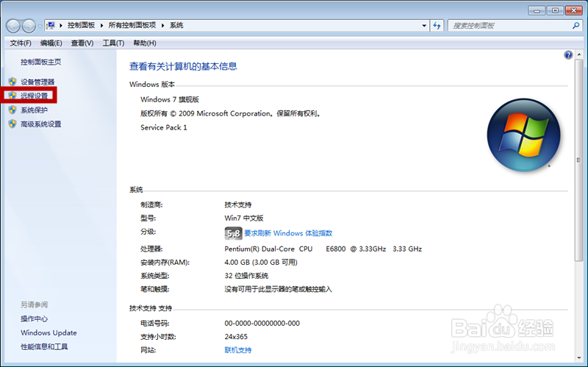Click the 联机支持 website link
Image resolution: width=588 pixels, height=367 pixels.
tap(238, 350)
